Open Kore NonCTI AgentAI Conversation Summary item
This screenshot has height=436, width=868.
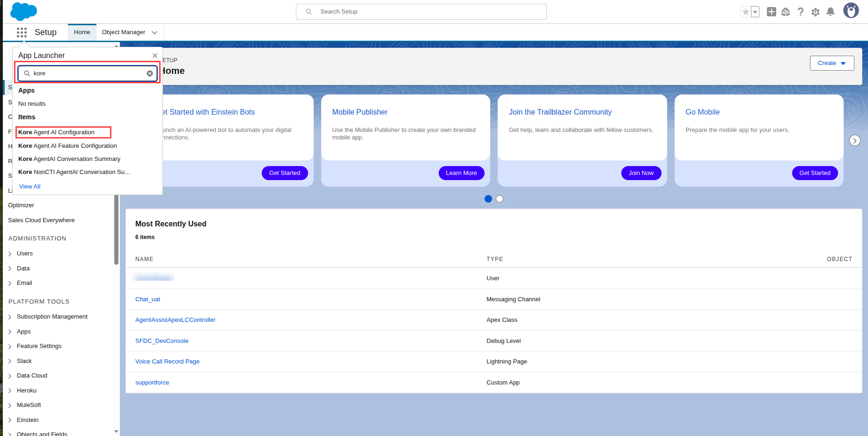(x=74, y=172)
